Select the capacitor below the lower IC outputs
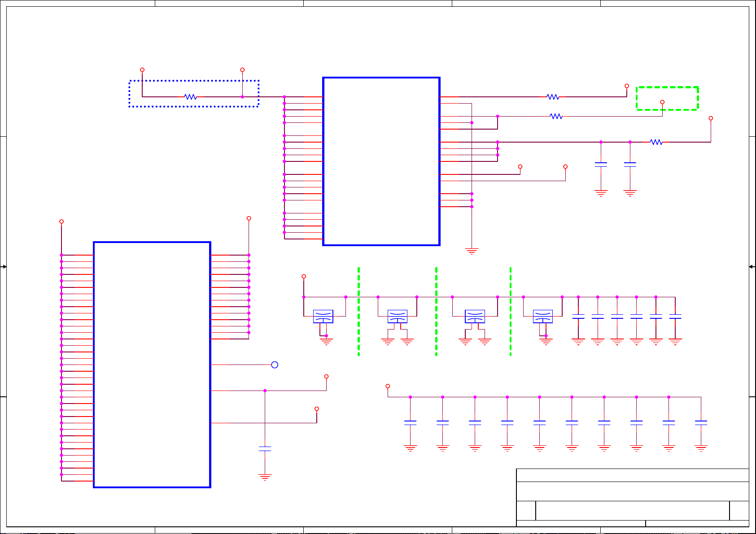Image resolution: width=756 pixels, height=534 pixels. (x=265, y=448)
